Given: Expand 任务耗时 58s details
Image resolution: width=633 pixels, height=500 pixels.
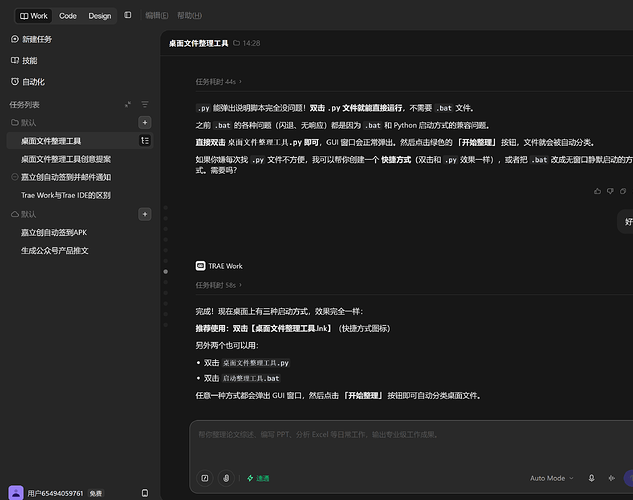Looking at the screenshot, I should pyautogui.click(x=218, y=285).
